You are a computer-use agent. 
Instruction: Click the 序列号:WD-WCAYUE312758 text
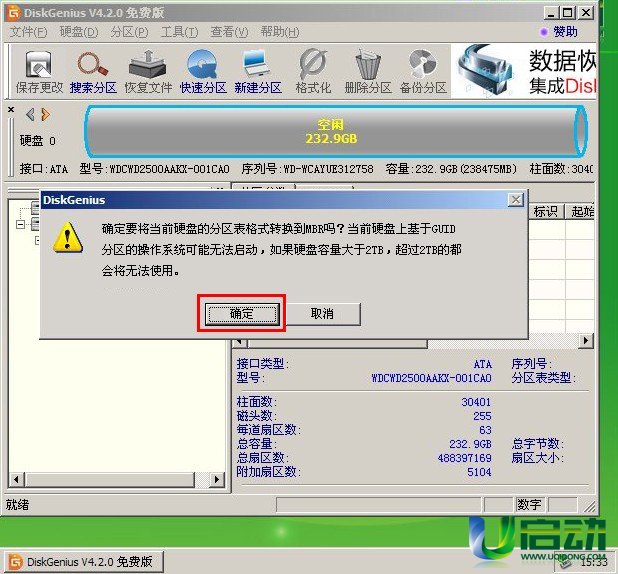tap(307, 169)
